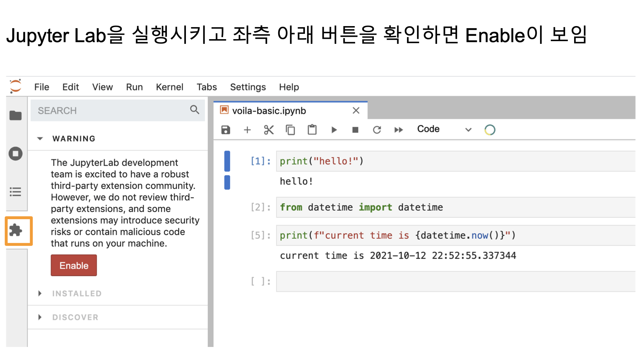Screen dimensions: 644x360
Task: Expand the INSTALLED section
Action: 40,293
